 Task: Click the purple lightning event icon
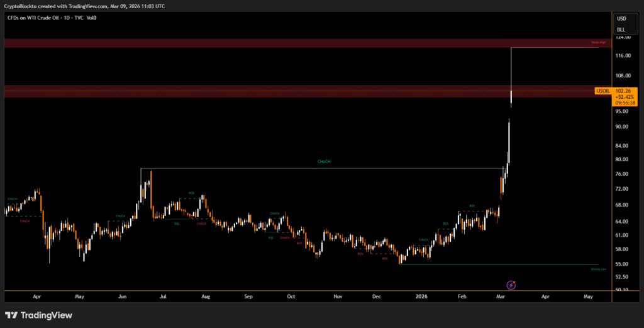pyautogui.click(x=511, y=285)
